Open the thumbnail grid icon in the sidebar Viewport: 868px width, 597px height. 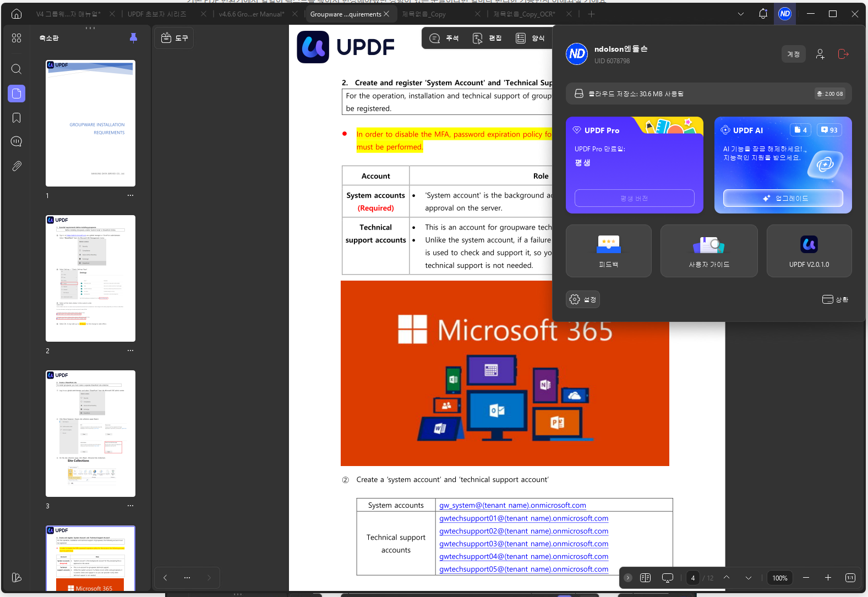pyautogui.click(x=17, y=38)
